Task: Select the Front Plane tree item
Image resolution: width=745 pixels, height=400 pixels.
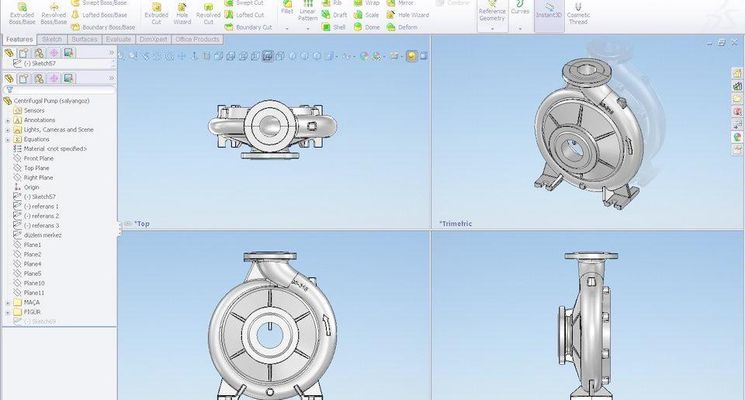Action: pos(38,158)
